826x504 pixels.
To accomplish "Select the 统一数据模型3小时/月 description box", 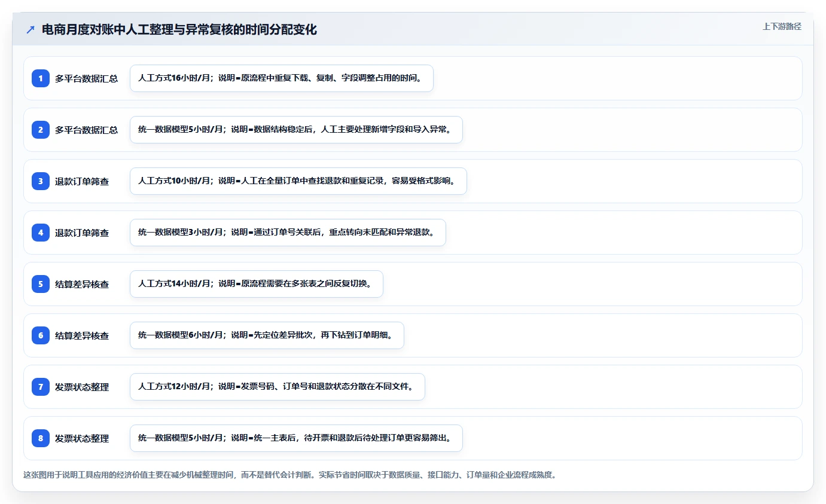I will tap(288, 233).
